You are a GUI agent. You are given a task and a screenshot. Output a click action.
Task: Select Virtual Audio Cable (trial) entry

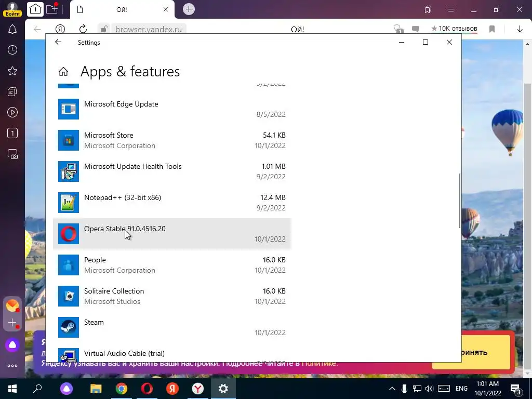coord(171,354)
